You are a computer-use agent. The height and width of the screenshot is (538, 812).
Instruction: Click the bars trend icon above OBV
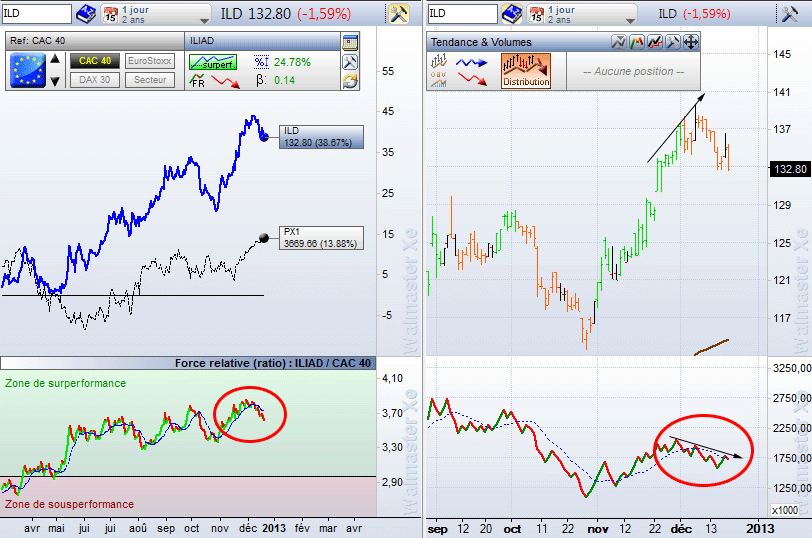click(439, 61)
